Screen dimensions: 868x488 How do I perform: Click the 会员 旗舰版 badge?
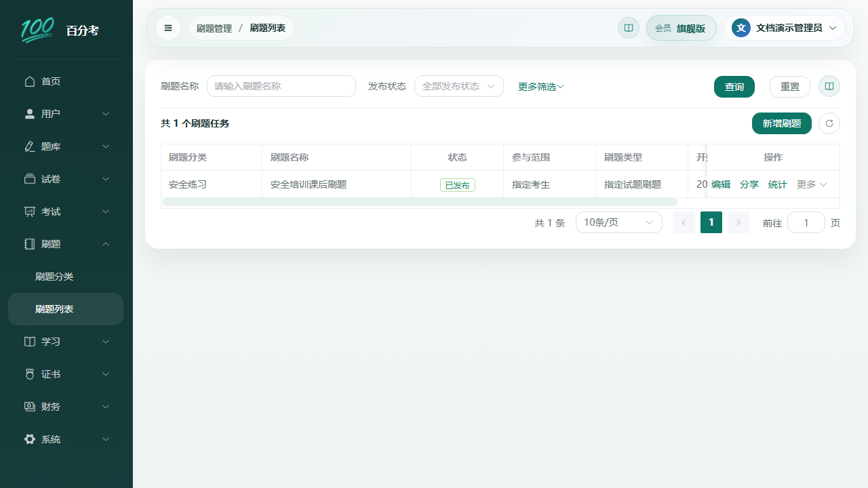[x=682, y=28]
